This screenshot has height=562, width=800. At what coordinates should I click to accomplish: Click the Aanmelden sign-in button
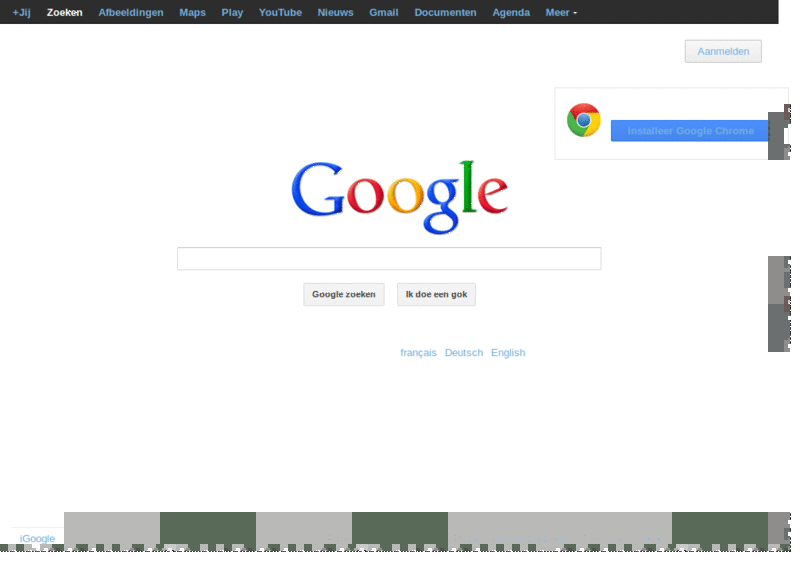(x=723, y=52)
